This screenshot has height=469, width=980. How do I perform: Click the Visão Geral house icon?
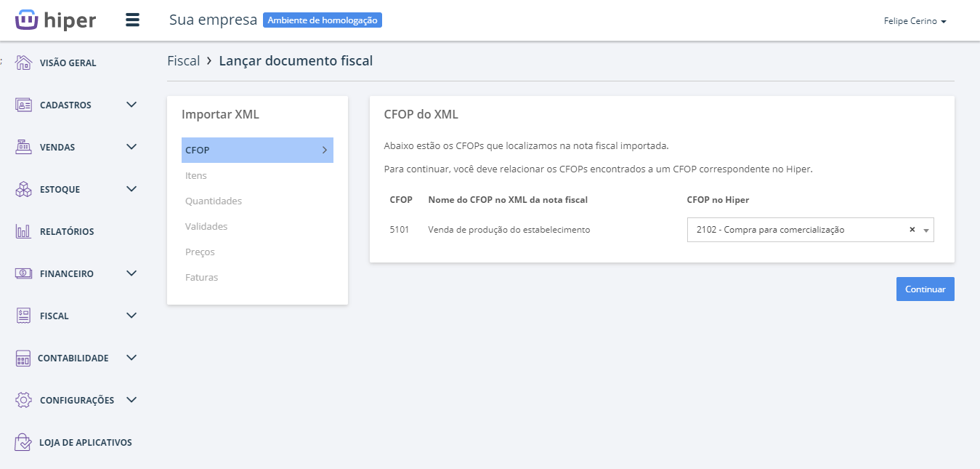pyautogui.click(x=23, y=63)
